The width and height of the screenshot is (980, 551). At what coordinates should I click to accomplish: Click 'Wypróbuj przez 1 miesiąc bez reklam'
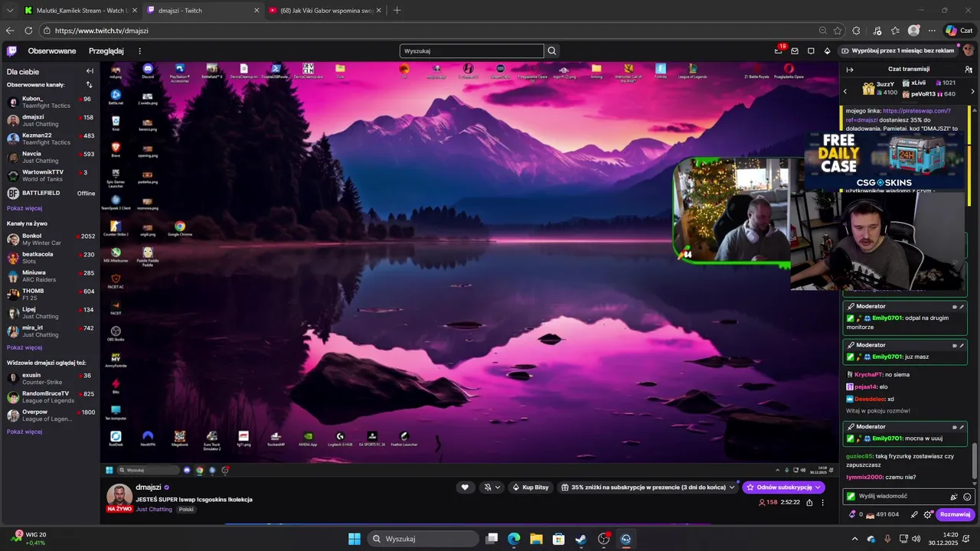(898, 51)
